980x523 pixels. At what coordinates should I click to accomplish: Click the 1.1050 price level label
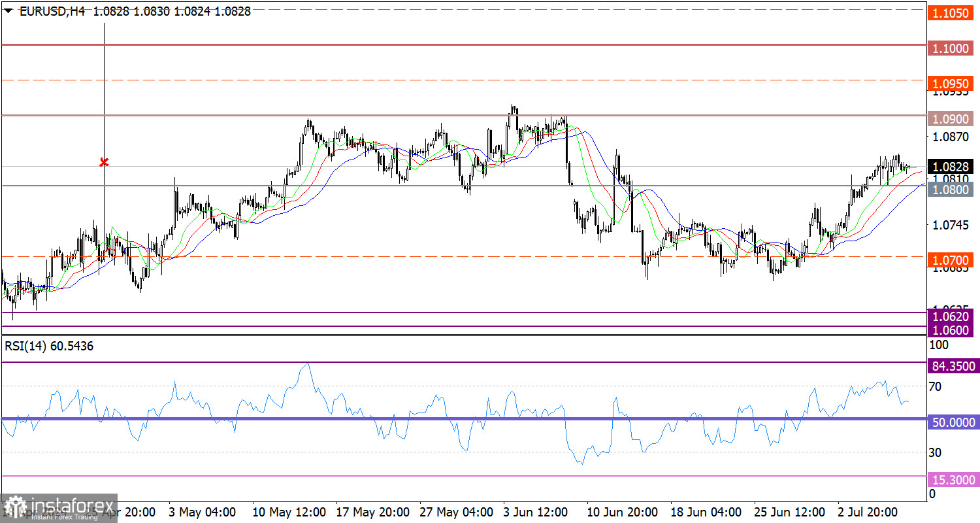pyautogui.click(x=951, y=13)
